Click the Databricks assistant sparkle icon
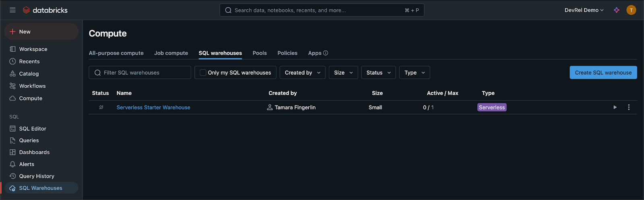The image size is (644, 200). (x=616, y=10)
